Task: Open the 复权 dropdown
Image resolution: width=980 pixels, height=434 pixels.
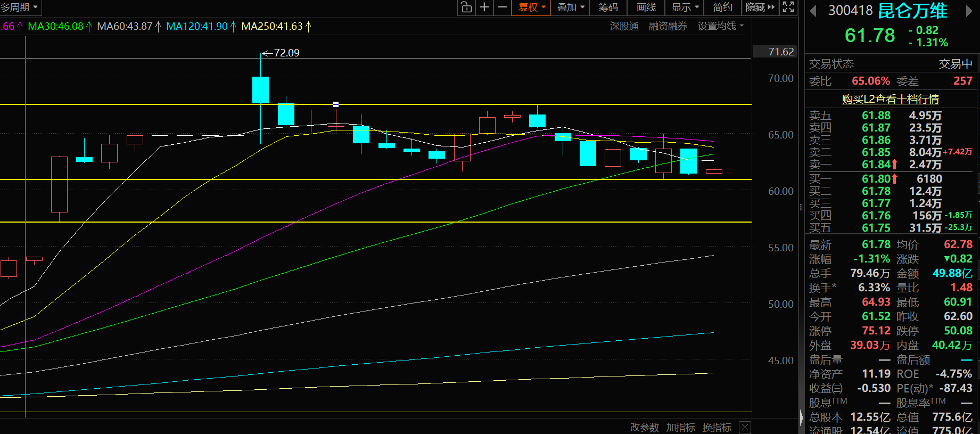Action: tap(532, 7)
